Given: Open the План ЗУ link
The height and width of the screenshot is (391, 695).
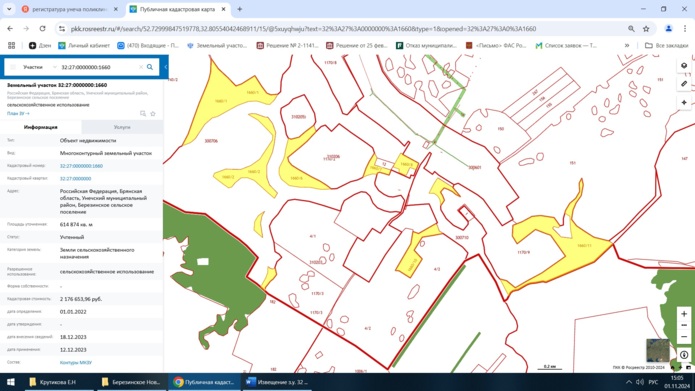Looking at the screenshot, I should pos(18,113).
